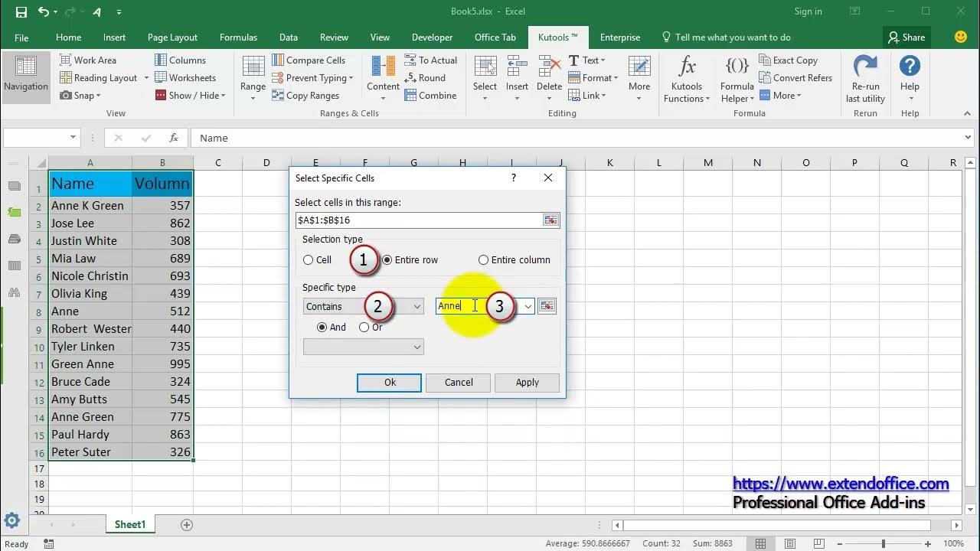Open Formula Helper
980x551 pixels.
tap(737, 79)
